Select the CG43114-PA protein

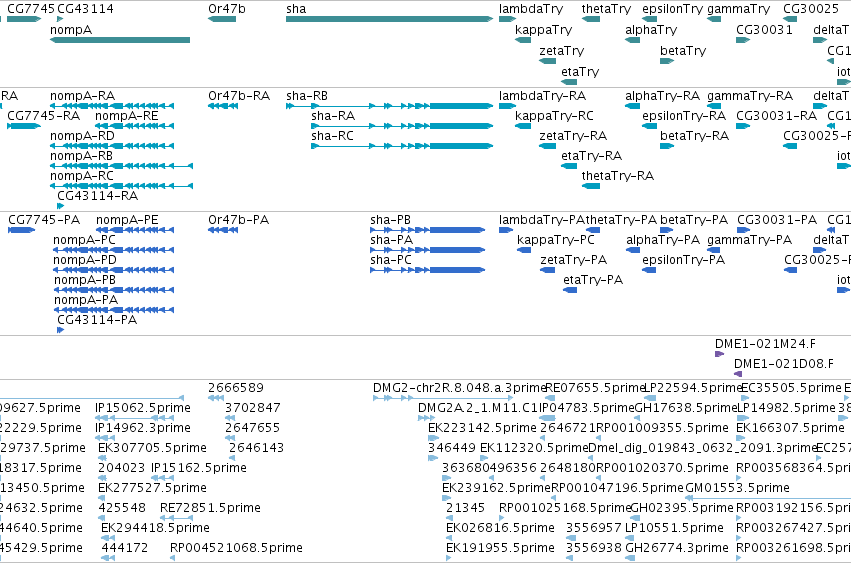pos(60,330)
